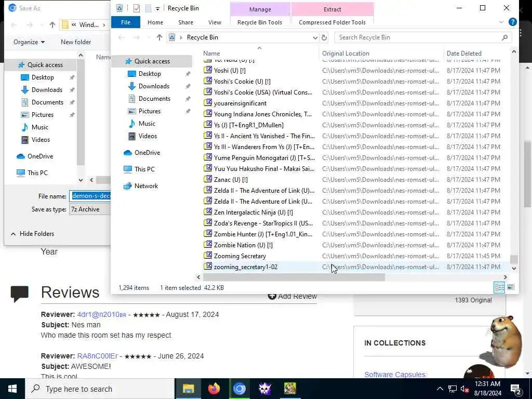Show hidden system tray icons

pos(440,389)
